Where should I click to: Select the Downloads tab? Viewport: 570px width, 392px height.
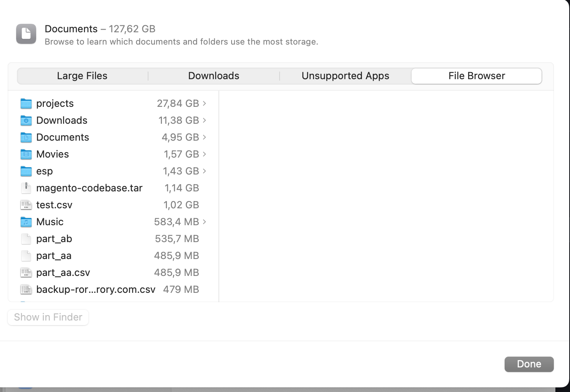click(x=214, y=76)
